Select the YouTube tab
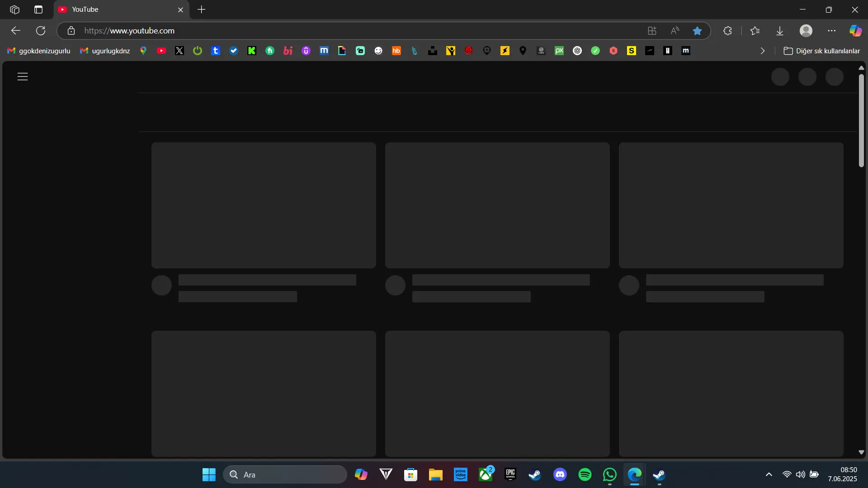This screenshot has height=488, width=868. pyautogui.click(x=121, y=9)
